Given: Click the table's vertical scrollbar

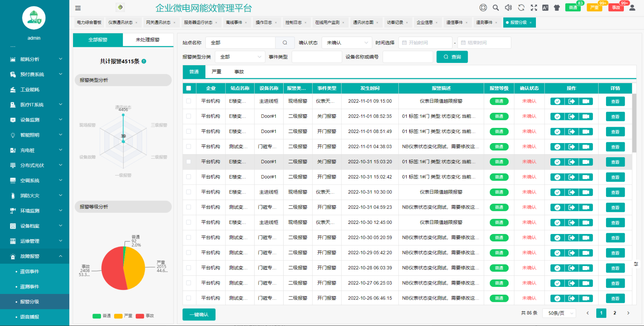Looking at the screenshot, I should (x=634, y=123).
